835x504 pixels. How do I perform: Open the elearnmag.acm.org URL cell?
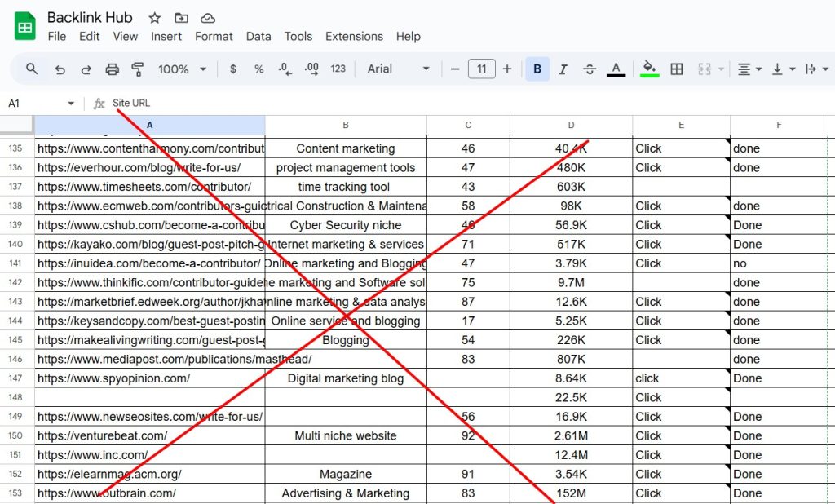(x=150, y=474)
